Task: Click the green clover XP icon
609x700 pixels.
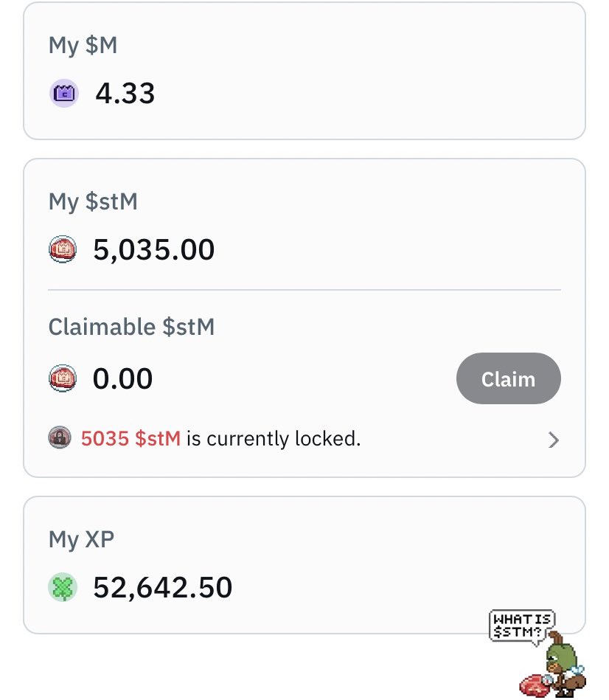Action: click(63, 587)
